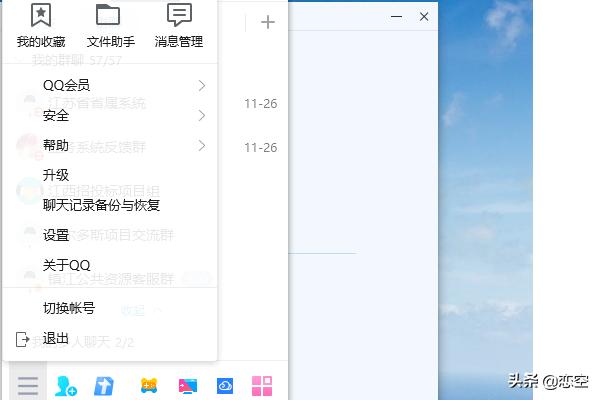Open the QQ game center icon
The width and height of the screenshot is (600, 400).
coord(149,386)
